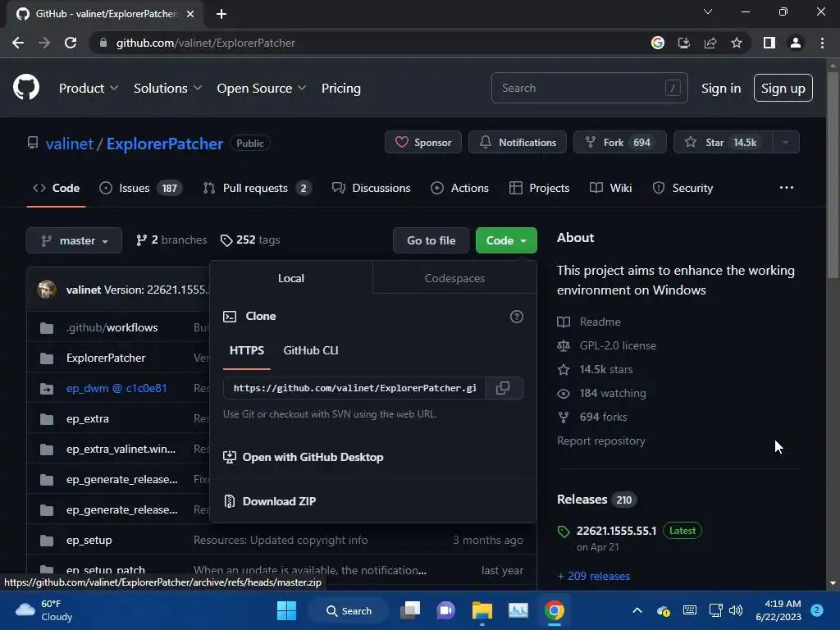Click the notification count badge
Viewport: 840px width, 630px height.
point(816,610)
